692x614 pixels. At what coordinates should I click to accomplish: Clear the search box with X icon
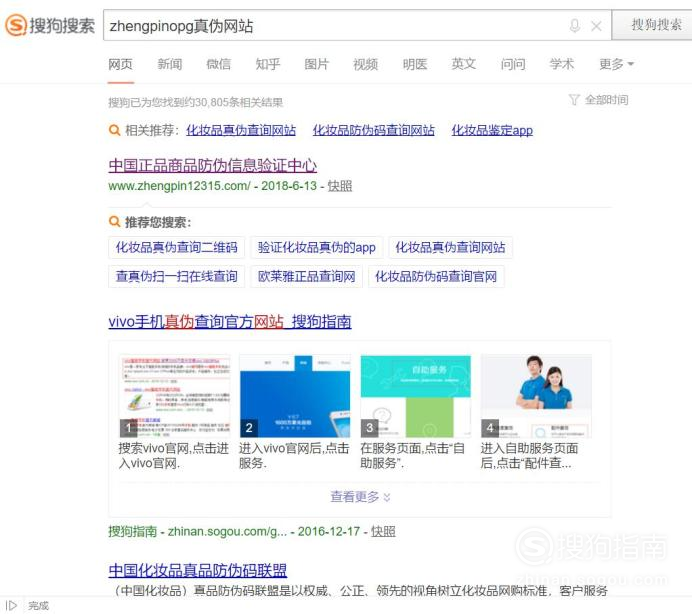[596, 26]
